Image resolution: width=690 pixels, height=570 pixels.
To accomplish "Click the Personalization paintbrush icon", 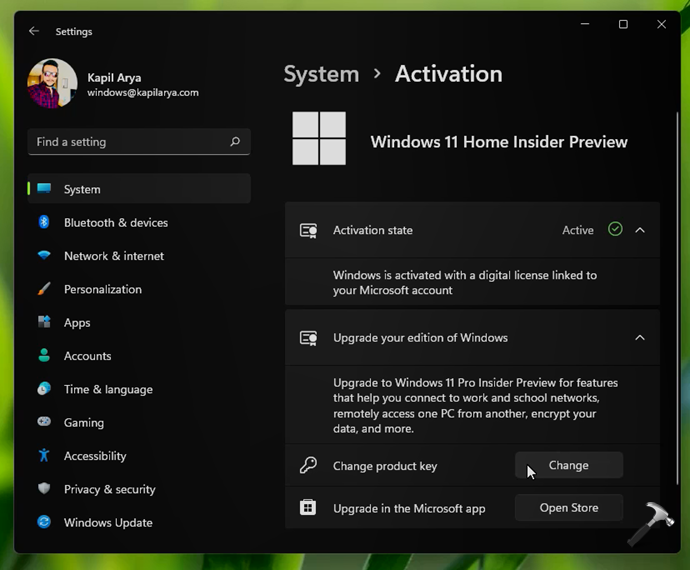I will [44, 289].
